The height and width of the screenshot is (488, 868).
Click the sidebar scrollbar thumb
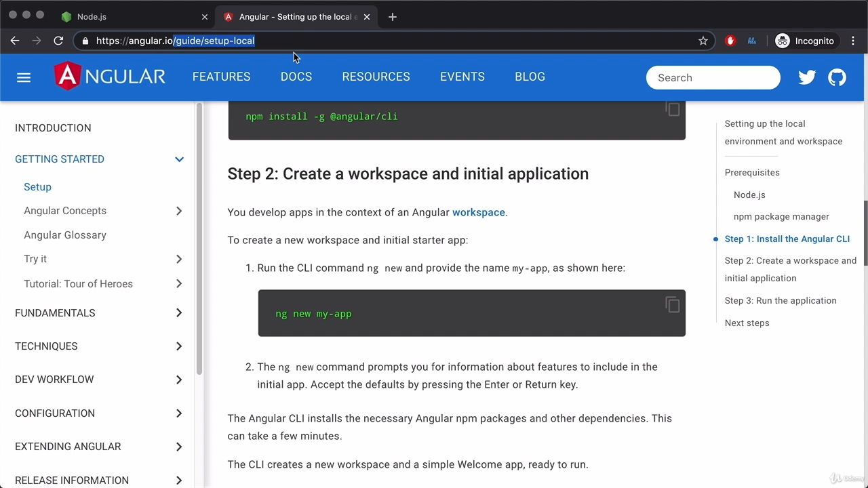coord(199,237)
